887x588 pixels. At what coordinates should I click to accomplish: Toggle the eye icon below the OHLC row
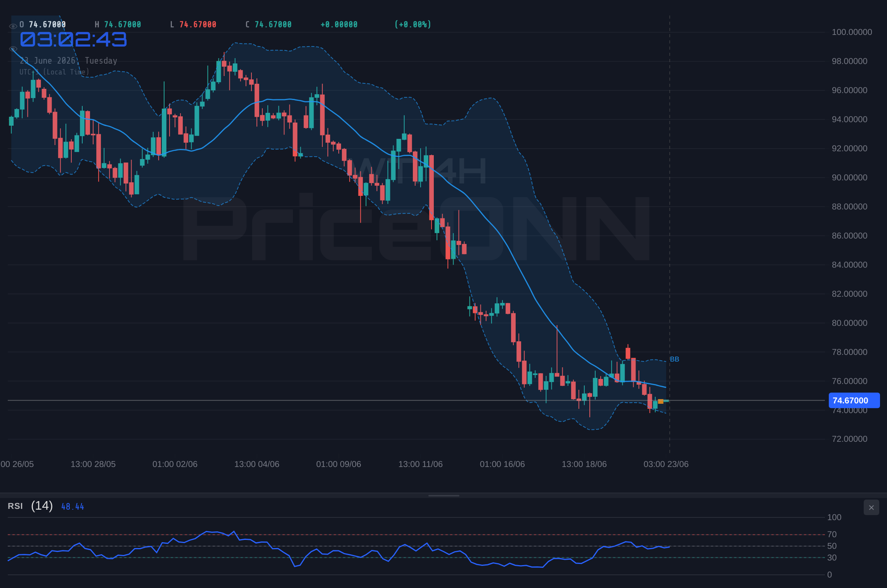pos(13,49)
